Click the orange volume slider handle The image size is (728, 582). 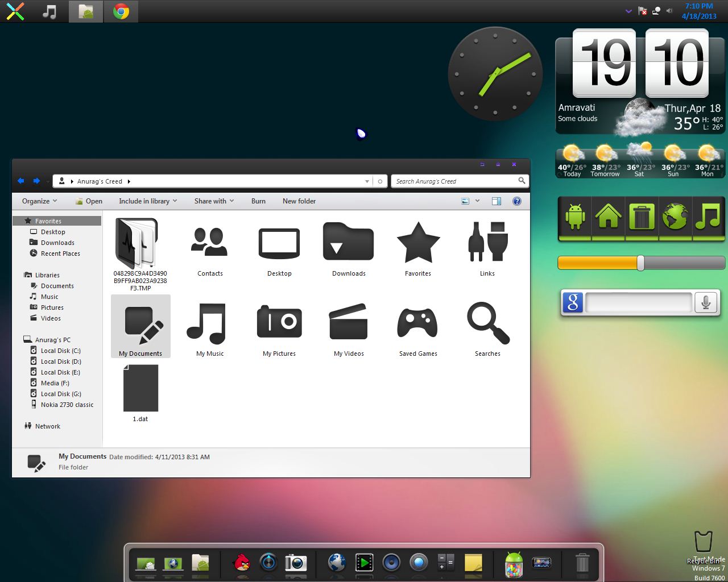coord(642,263)
